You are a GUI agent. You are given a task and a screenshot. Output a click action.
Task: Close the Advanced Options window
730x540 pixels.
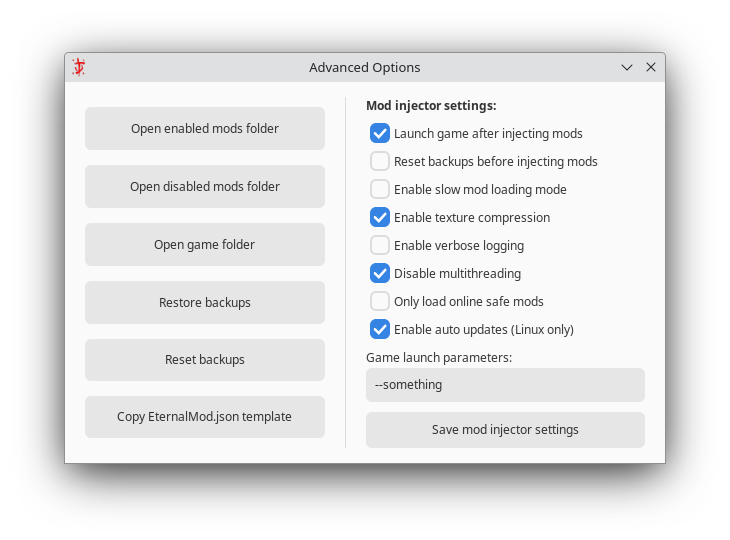pyautogui.click(x=651, y=68)
